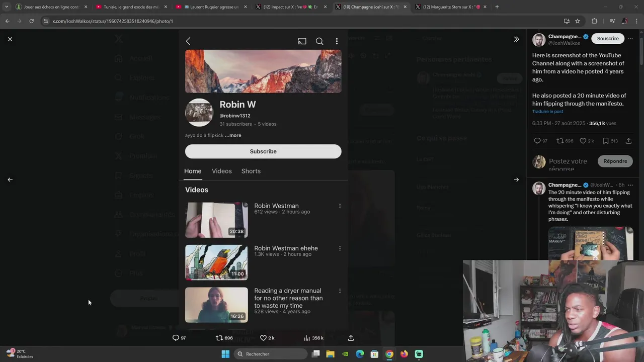Go to the next photo with the right arrow
Image resolution: width=644 pixels, height=362 pixels.
point(516,179)
